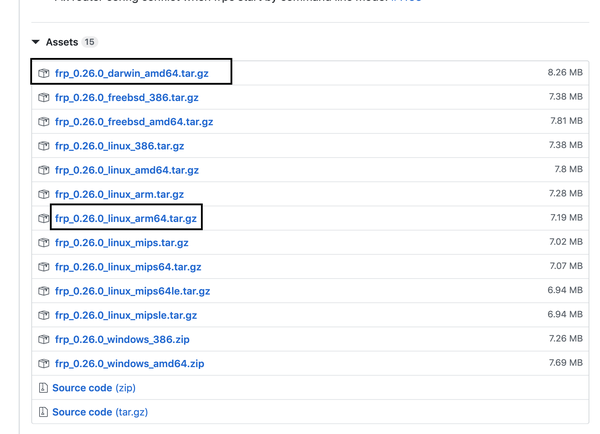Image resolution: width=600 pixels, height=434 pixels.
Task: Click package icon beside linux_mipsle asset
Action: [44, 315]
